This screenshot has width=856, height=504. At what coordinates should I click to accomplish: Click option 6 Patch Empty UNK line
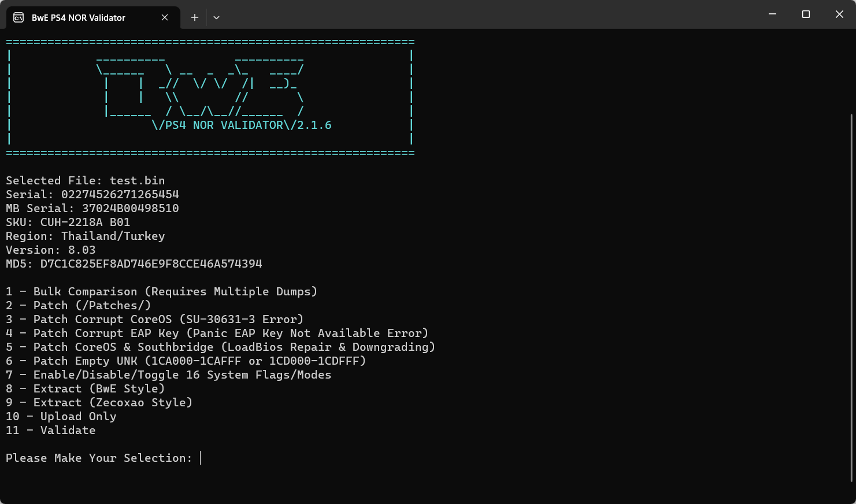coord(186,361)
